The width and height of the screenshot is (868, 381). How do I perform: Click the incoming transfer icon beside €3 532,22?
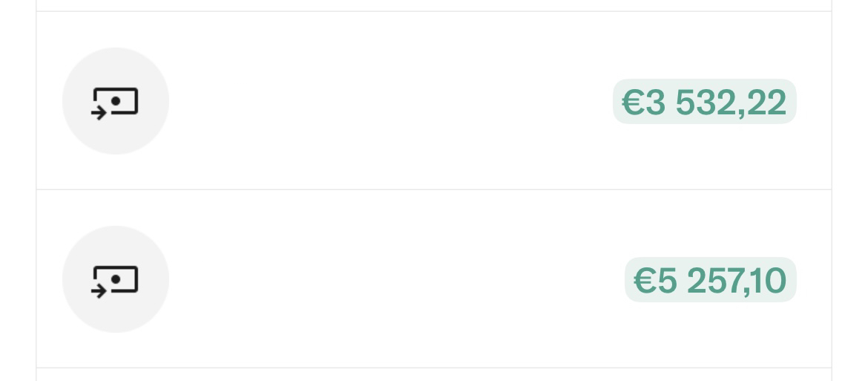tap(114, 103)
